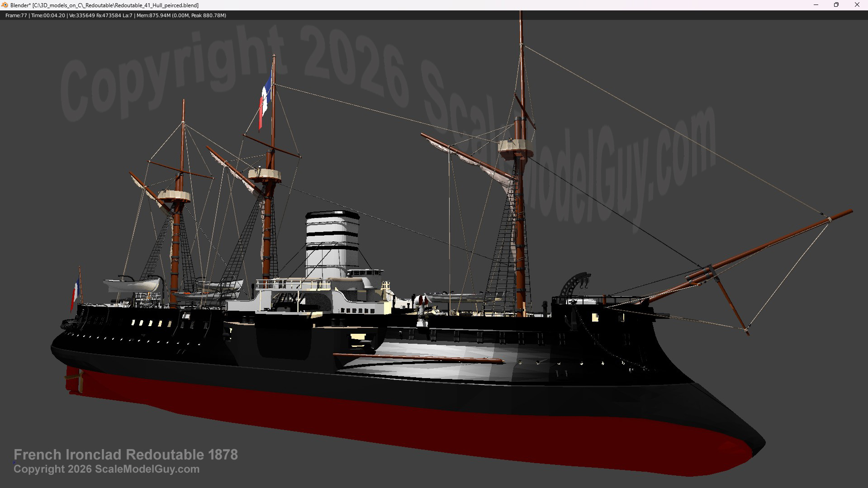Click the Redoutable_41_Hull_peirced.blend title text
This screenshot has height=488, width=868.
click(115, 5)
